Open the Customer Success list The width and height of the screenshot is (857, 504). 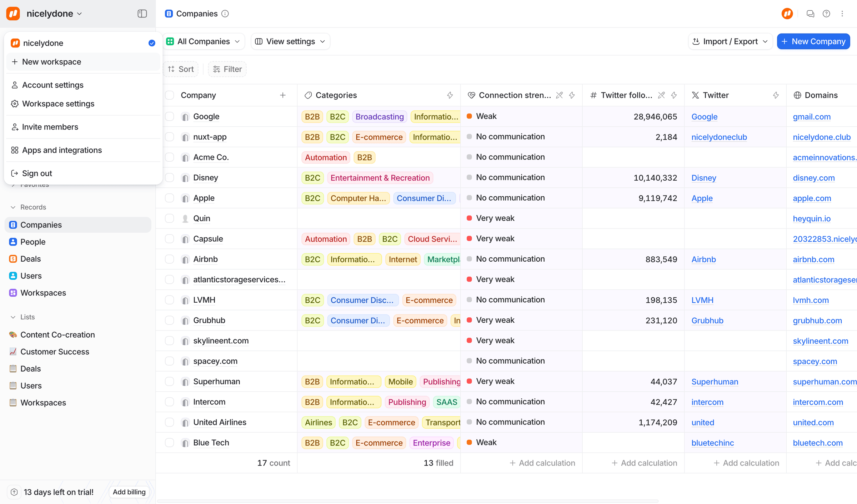(55, 352)
